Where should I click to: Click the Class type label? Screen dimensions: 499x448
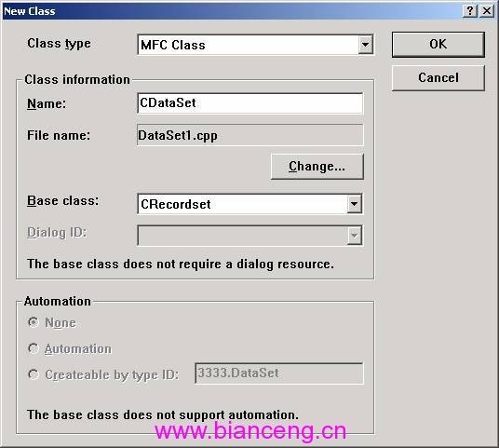point(60,44)
